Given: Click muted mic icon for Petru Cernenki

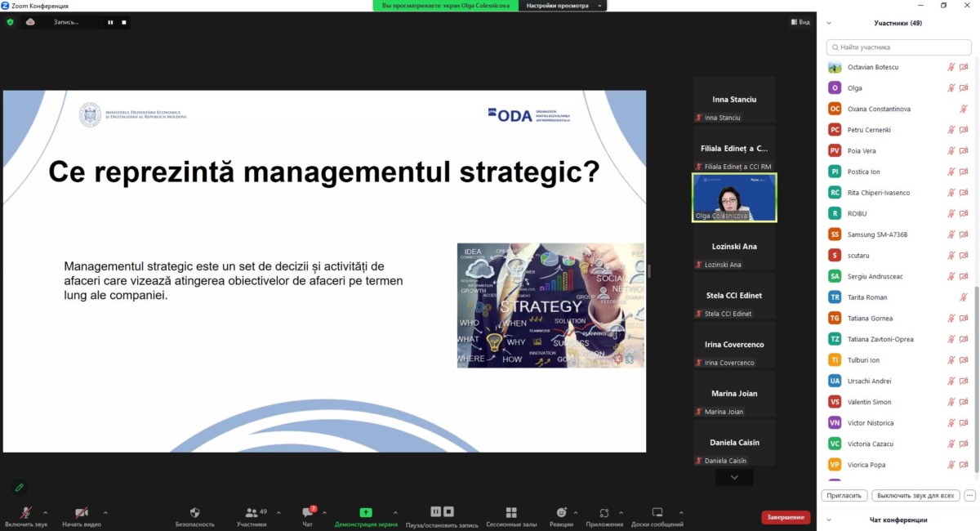Looking at the screenshot, I should (951, 130).
